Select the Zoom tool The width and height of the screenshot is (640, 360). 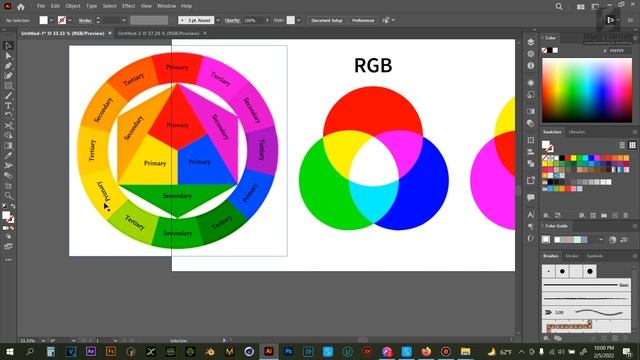coord(8,196)
